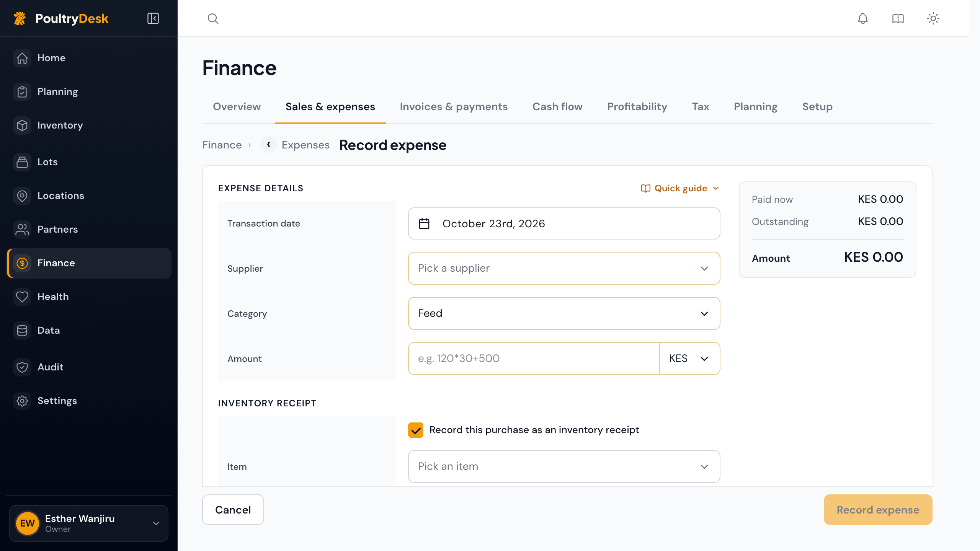Uncheck record as inventory receipt checkbox
The image size is (980, 551).
[416, 430]
